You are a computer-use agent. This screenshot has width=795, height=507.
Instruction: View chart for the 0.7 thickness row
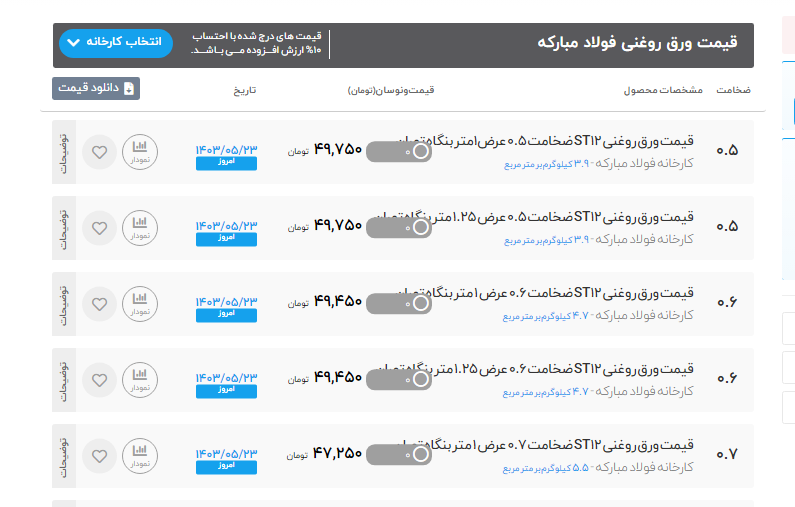click(x=140, y=456)
